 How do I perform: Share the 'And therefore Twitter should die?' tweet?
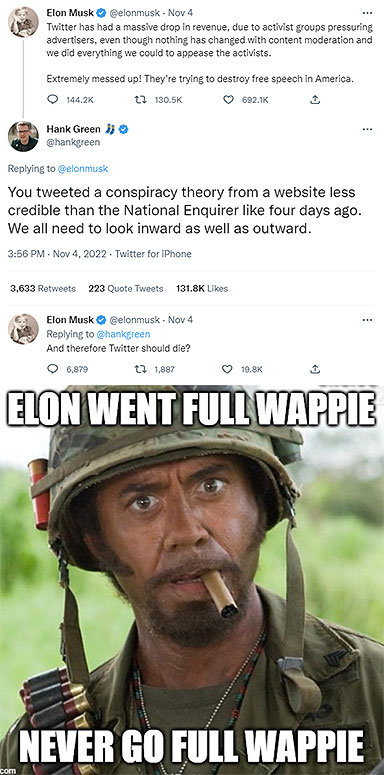[315, 369]
